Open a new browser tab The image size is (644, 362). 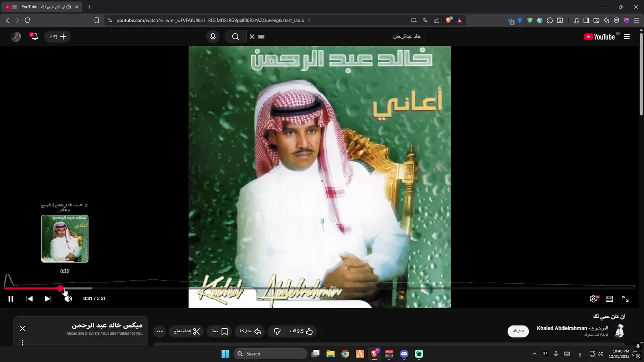[89, 7]
